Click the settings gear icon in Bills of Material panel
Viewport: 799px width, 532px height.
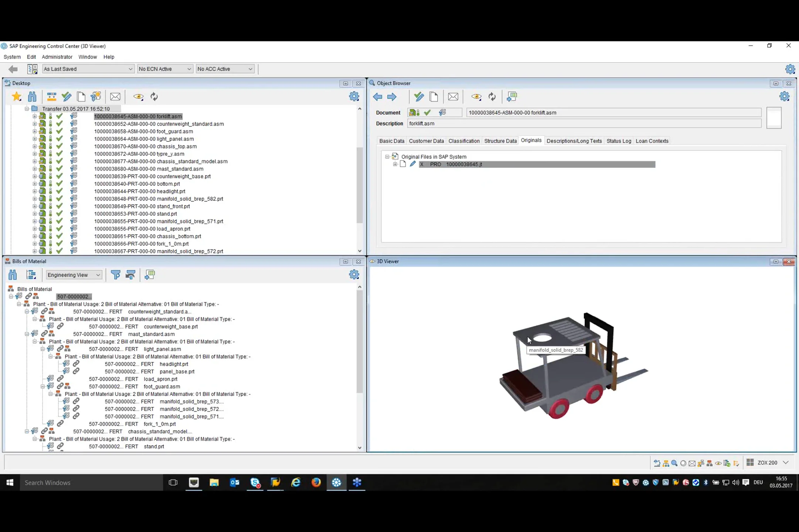354,274
